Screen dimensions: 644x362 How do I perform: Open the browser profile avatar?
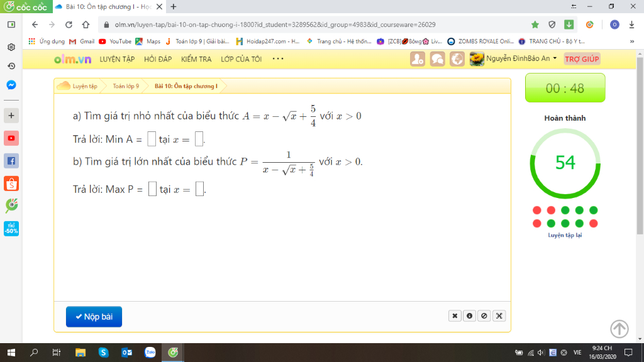[x=614, y=25]
